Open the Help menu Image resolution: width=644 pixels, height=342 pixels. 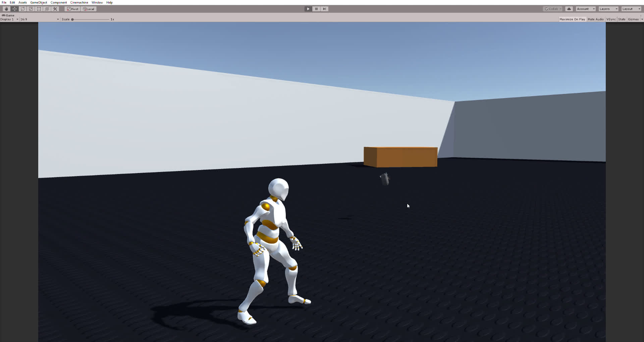[109, 2]
